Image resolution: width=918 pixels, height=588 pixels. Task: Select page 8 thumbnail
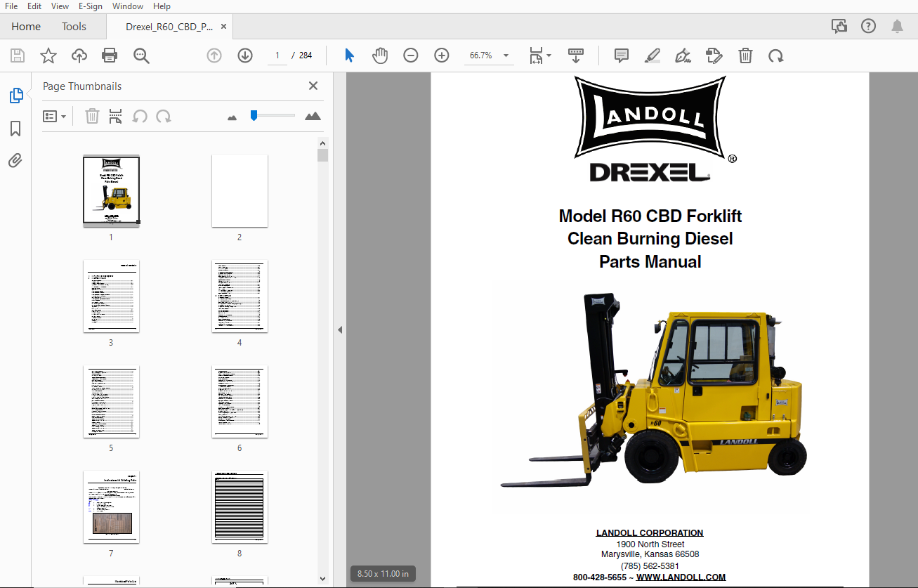pos(240,507)
